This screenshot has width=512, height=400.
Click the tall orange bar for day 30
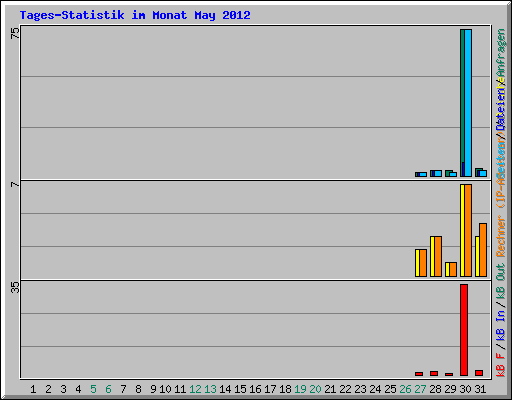point(468,230)
